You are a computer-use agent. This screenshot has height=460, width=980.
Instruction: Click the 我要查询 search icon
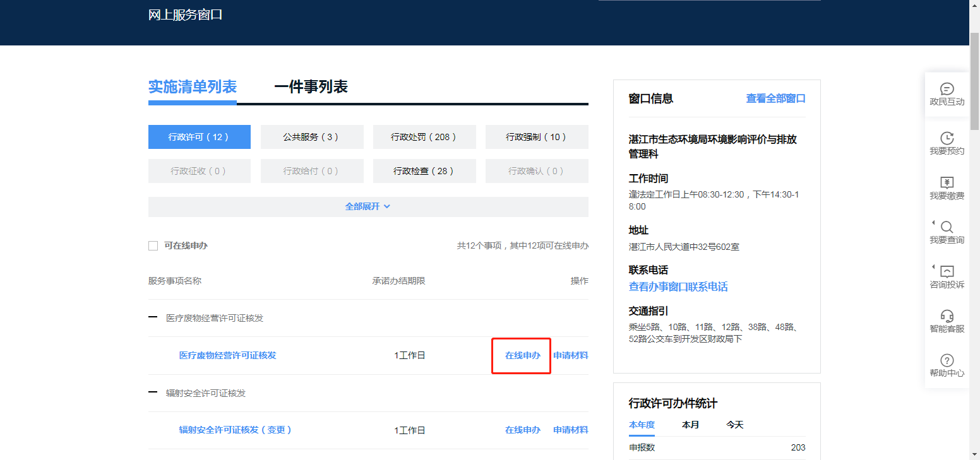[947, 227]
